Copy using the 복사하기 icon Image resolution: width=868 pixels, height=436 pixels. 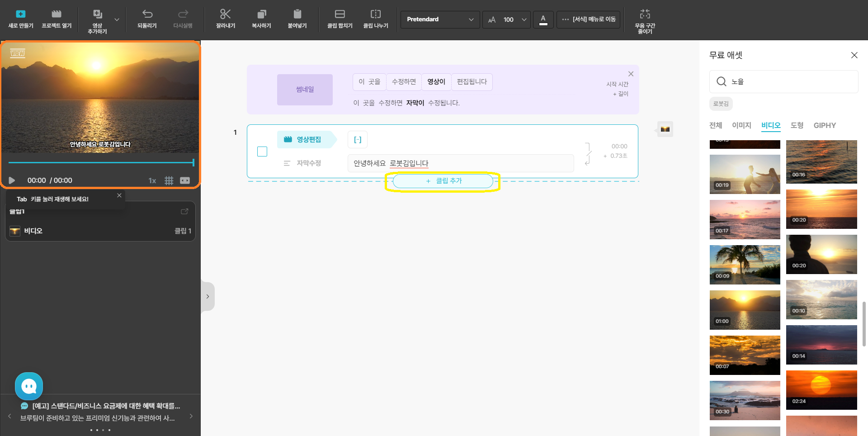point(261,14)
